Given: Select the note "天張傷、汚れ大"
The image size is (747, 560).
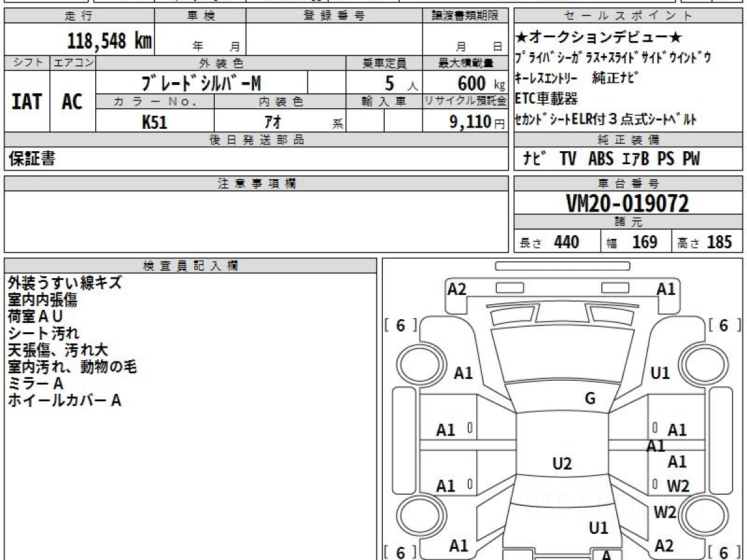Looking at the screenshot, I should (58, 350).
